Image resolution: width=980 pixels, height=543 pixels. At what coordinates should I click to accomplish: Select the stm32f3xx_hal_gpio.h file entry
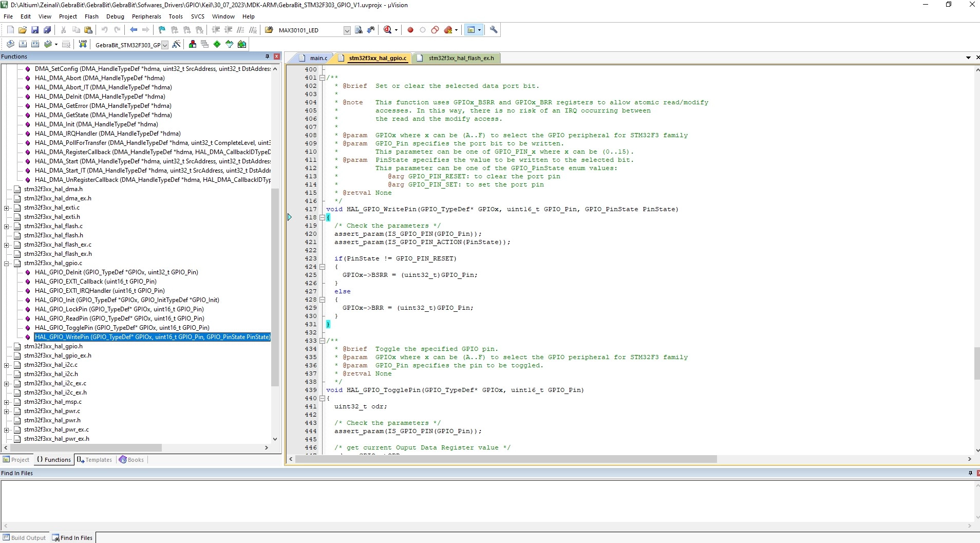[53, 346]
